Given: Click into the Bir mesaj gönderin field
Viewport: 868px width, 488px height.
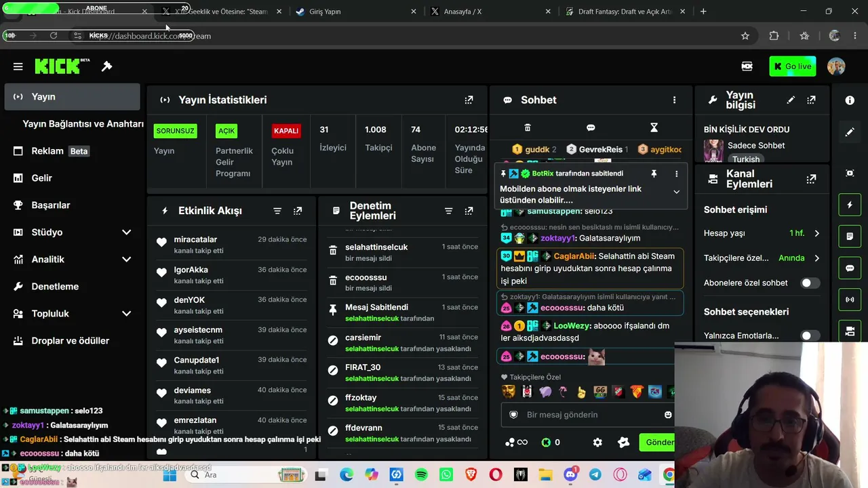Looking at the screenshot, I should coord(587,415).
